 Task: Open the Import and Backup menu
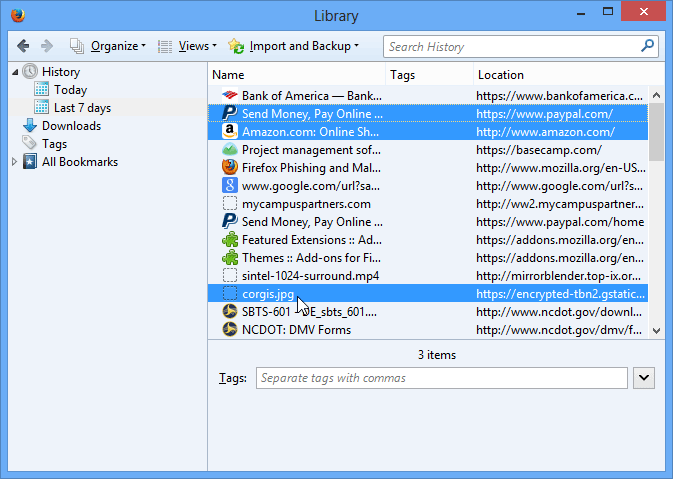(x=294, y=46)
